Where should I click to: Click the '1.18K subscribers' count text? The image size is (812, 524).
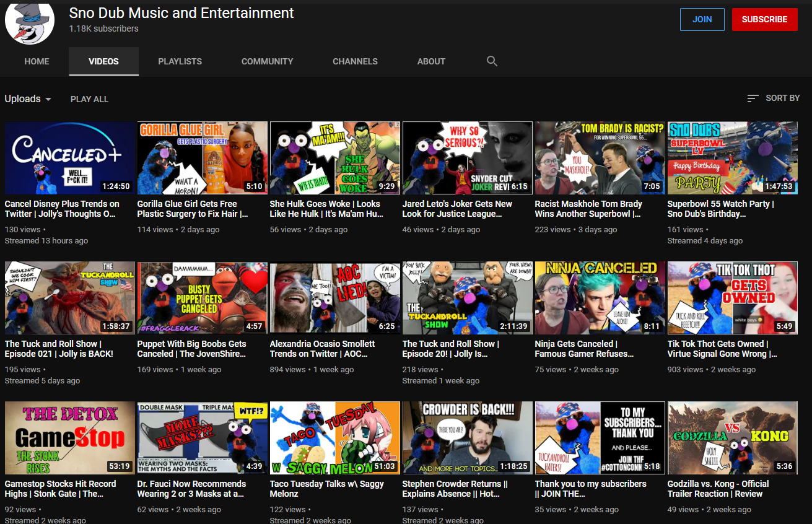pos(104,28)
